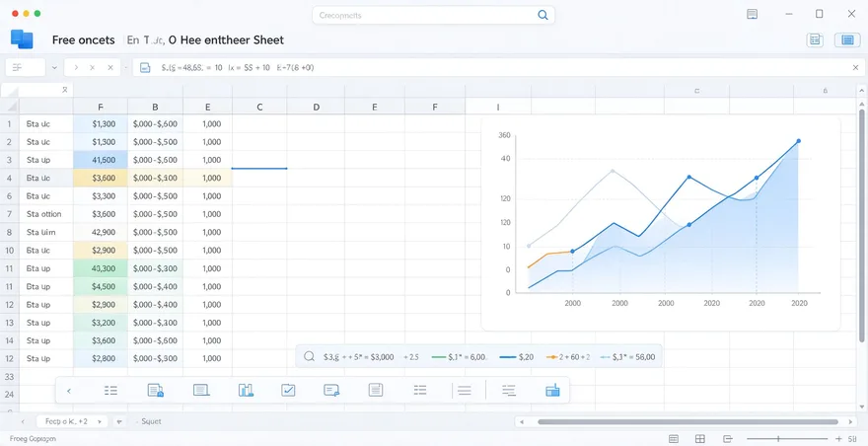Select the embedded line chart
Viewport: 868px width, 446px height.
pyautogui.click(x=661, y=224)
